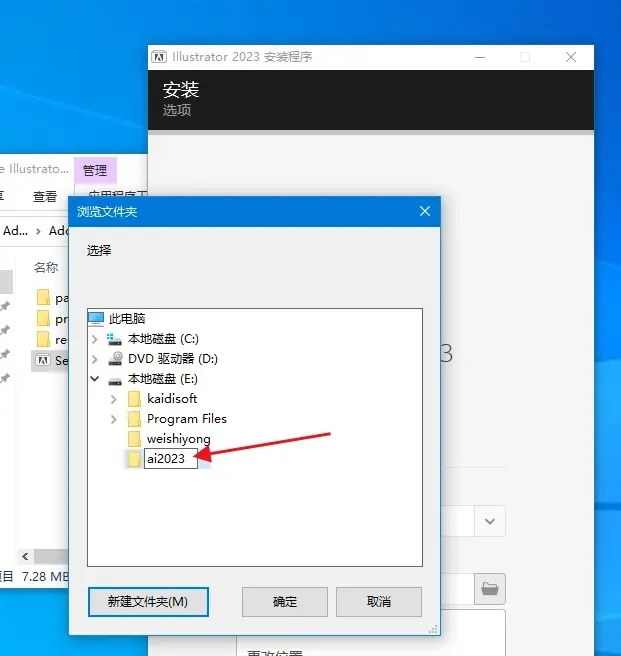
Task: Expand the Program Files folder arrow
Action: [x=113, y=419]
